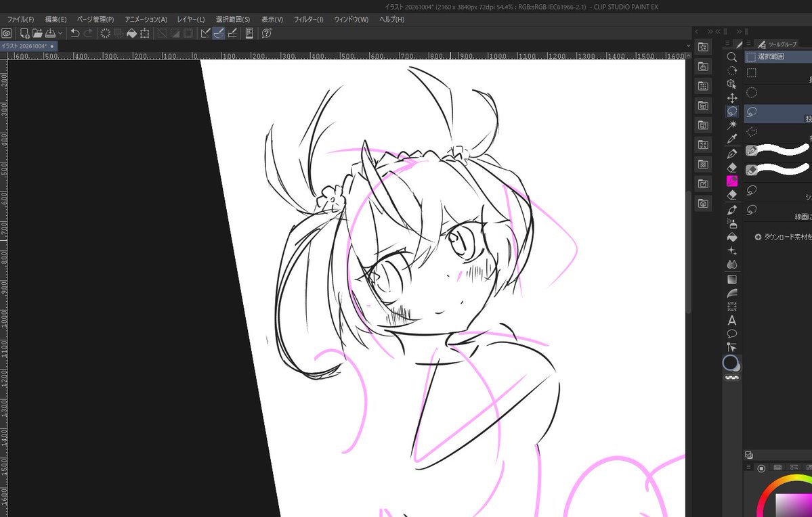Select the Airbrush tool
The width and height of the screenshot is (812, 517).
coord(731,223)
